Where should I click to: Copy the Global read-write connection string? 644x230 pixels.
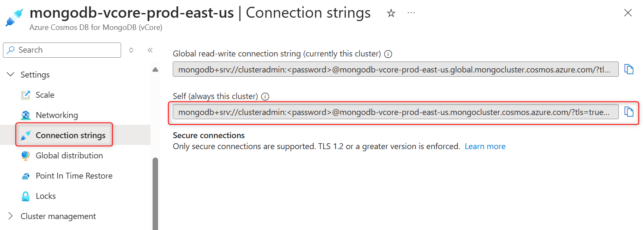click(x=628, y=69)
